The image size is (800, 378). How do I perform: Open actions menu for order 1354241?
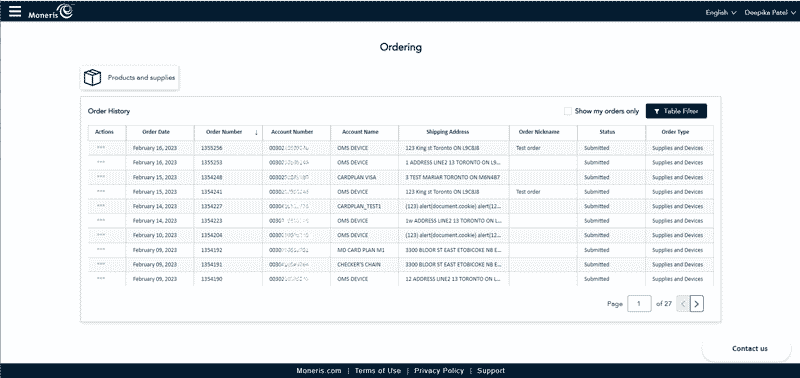[101, 191]
